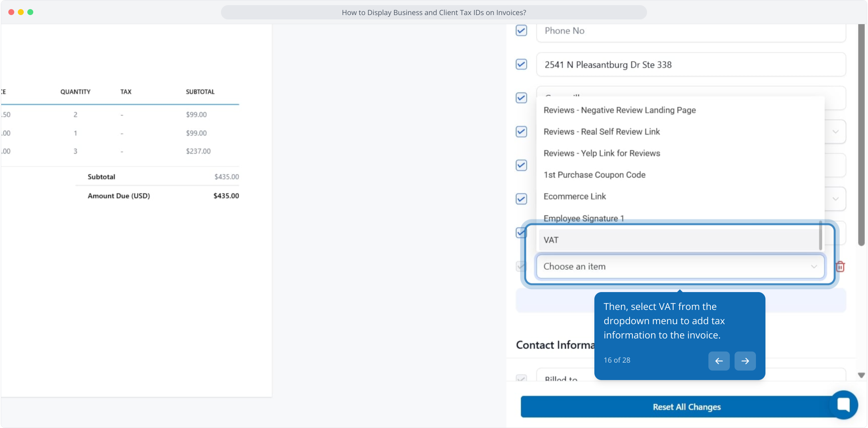
Task: Click the red trash delete icon
Action: (x=840, y=267)
